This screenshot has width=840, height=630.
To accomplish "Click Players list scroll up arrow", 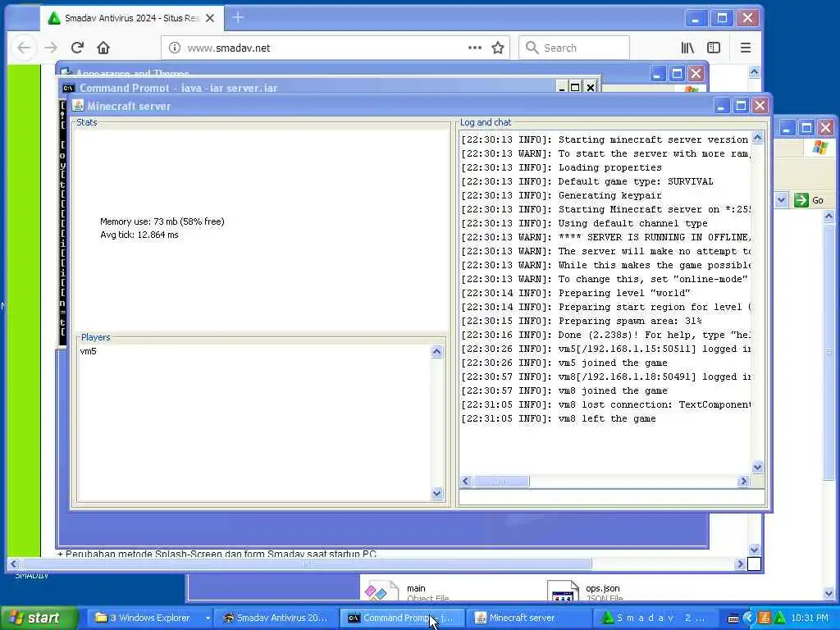I will point(436,351).
